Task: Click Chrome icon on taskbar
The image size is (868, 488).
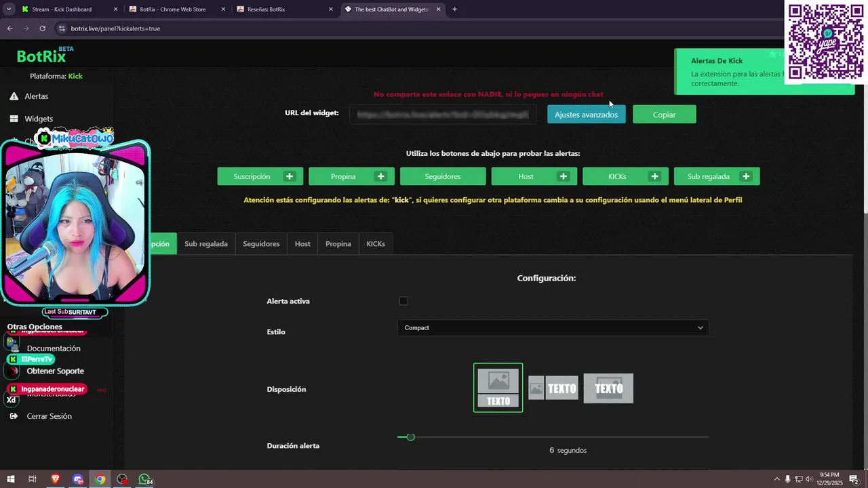Action: click(100, 479)
